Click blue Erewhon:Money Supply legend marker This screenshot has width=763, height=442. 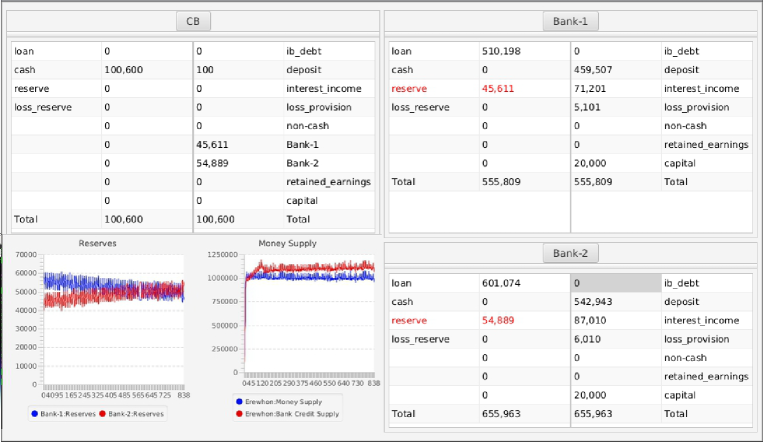[x=238, y=401]
